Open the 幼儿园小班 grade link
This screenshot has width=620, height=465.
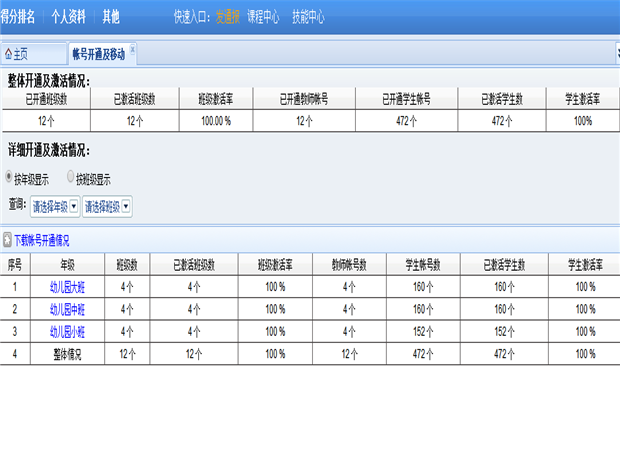point(67,331)
